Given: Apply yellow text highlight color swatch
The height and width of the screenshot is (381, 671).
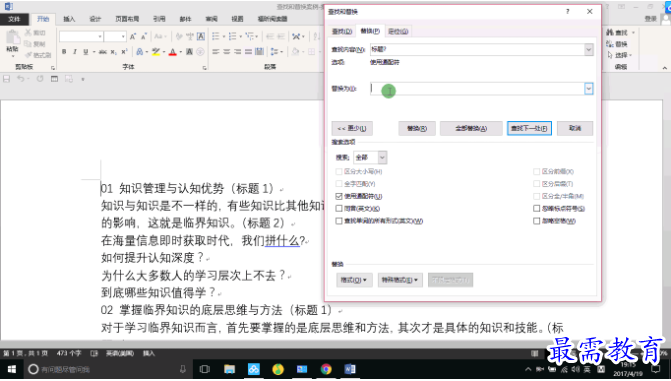Looking at the screenshot, I should click(x=156, y=52).
